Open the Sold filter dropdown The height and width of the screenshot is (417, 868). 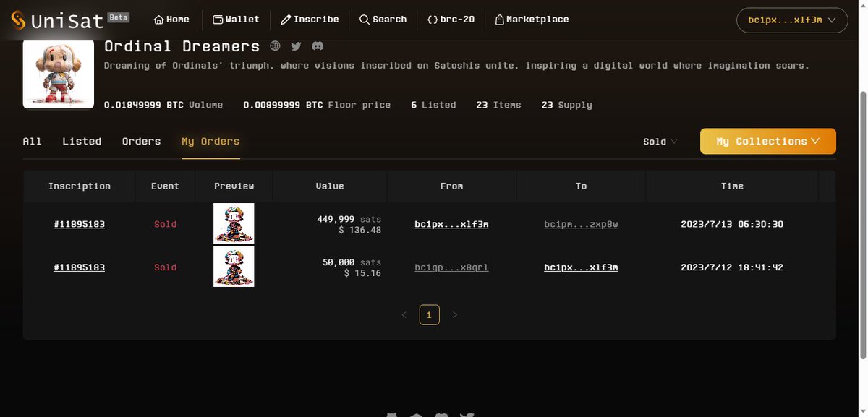[660, 142]
